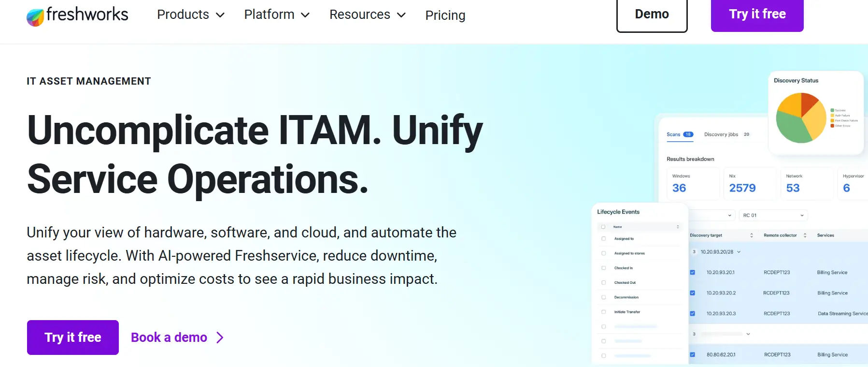
Task: Check the Checked Out checkbox
Action: (603, 282)
